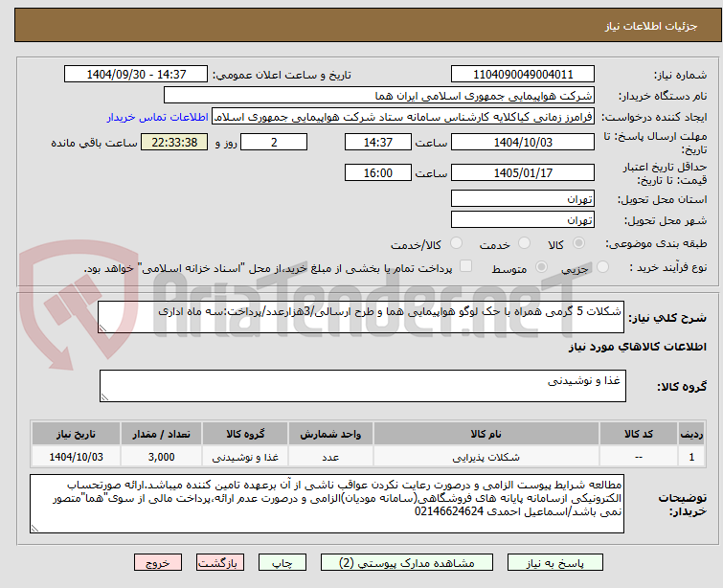Click the description textarea resize handle
The height and width of the screenshot is (588, 723).
pyautogui.click(x=102, y=328)
